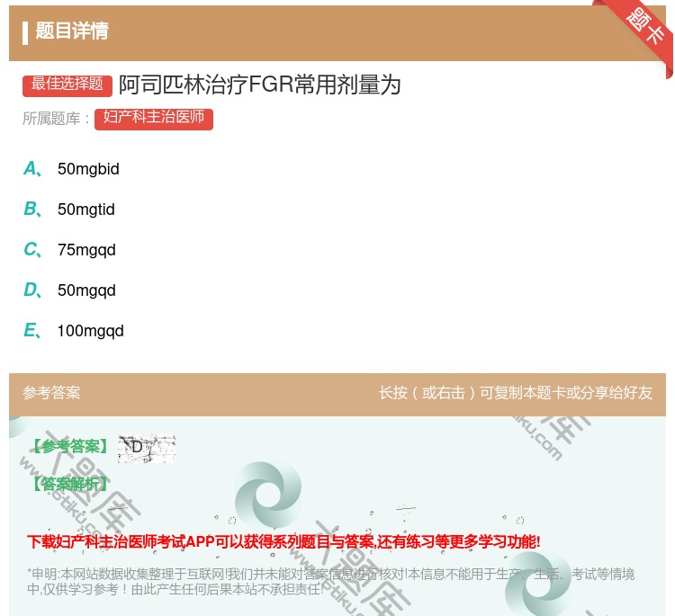Select option A 50mgbid

pos(71,169)
